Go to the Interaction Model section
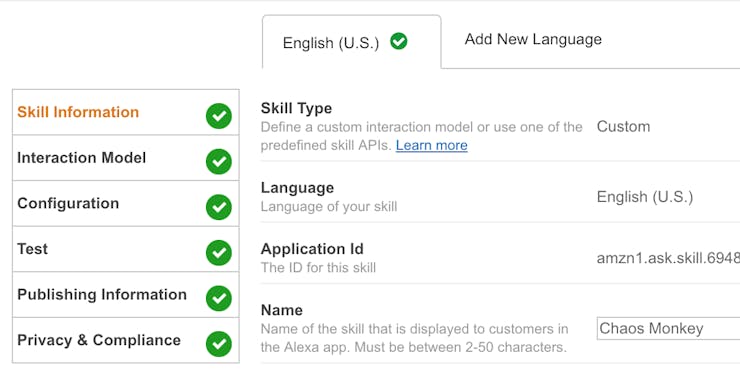 pos(126,158)
